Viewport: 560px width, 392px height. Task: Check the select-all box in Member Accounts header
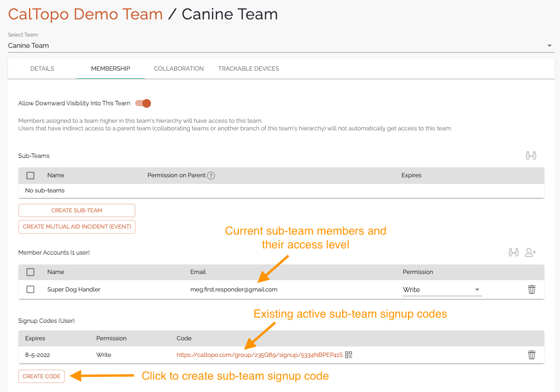[30, 272]
